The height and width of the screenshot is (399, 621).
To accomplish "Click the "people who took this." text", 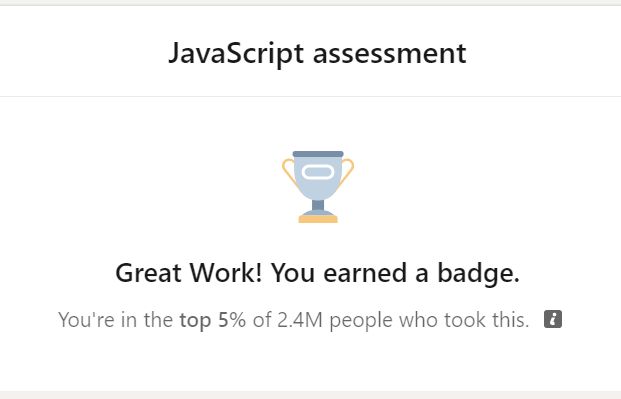I will click(x=429, y=320).
